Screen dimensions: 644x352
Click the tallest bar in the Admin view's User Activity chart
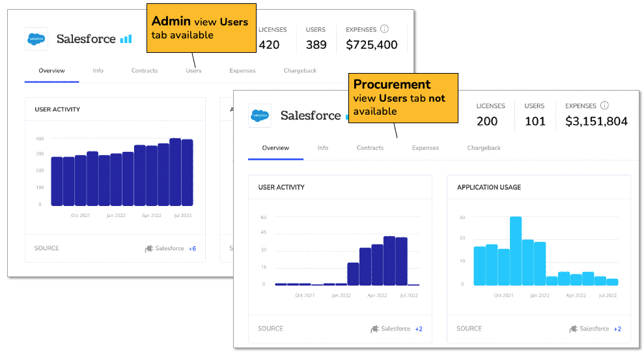[x=175, y=172]
